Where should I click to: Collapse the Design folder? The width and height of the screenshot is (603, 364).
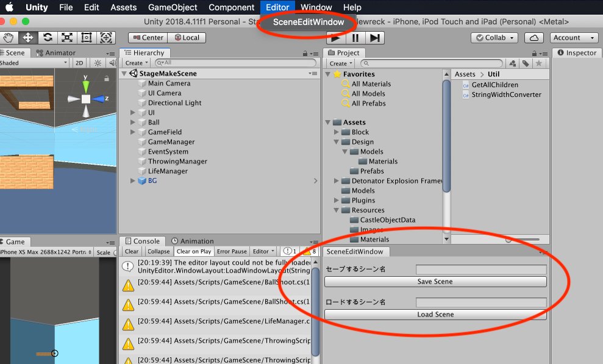point(337,142)
